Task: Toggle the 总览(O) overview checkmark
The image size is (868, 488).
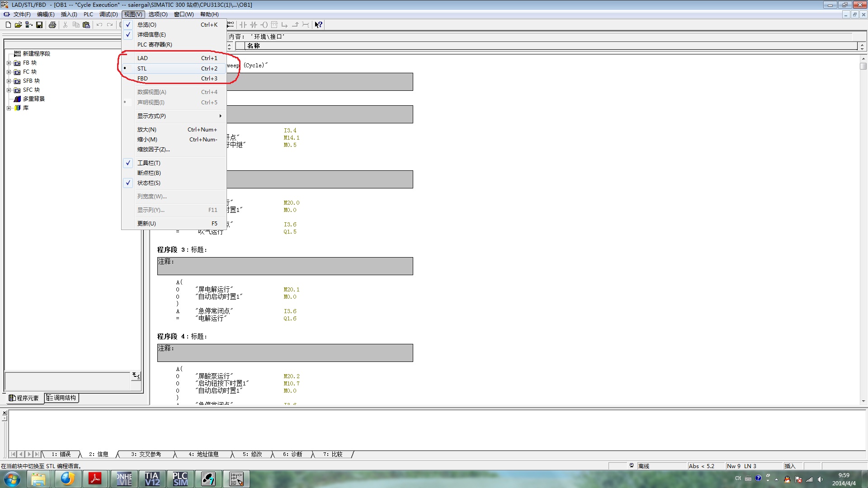Action: click(146, 25)
